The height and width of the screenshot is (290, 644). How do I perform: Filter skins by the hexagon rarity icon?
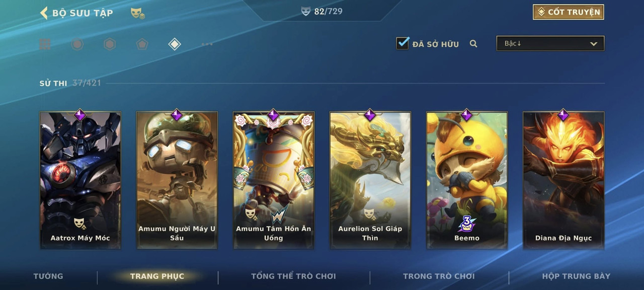click(x=110, y=44)
